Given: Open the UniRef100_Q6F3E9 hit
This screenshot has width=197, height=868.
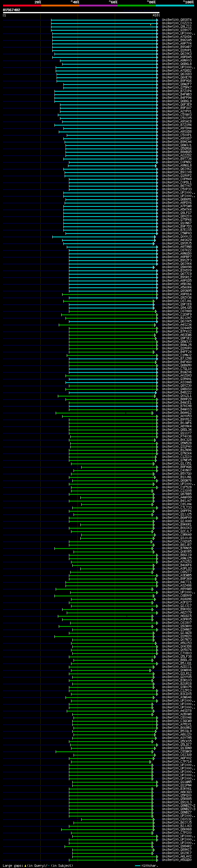Looking at the screenshot, I should (x=176, y=104).
